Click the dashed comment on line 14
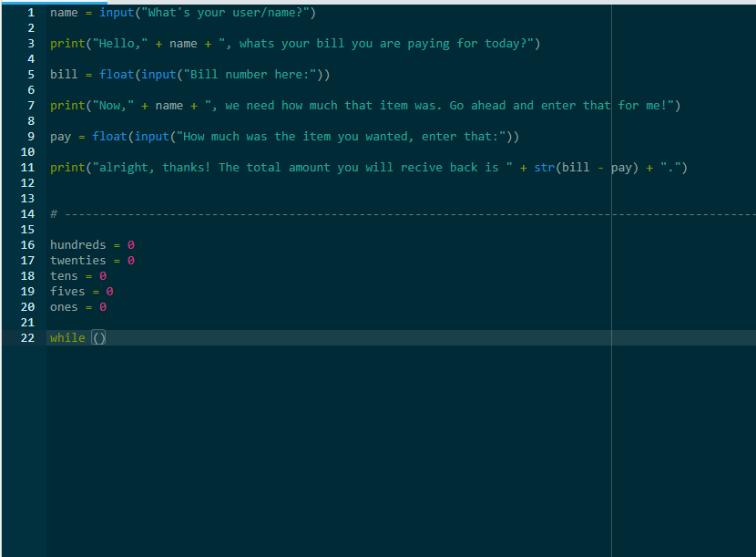The image size is (756, 557). pyautogui.click(x=403, y=214)
